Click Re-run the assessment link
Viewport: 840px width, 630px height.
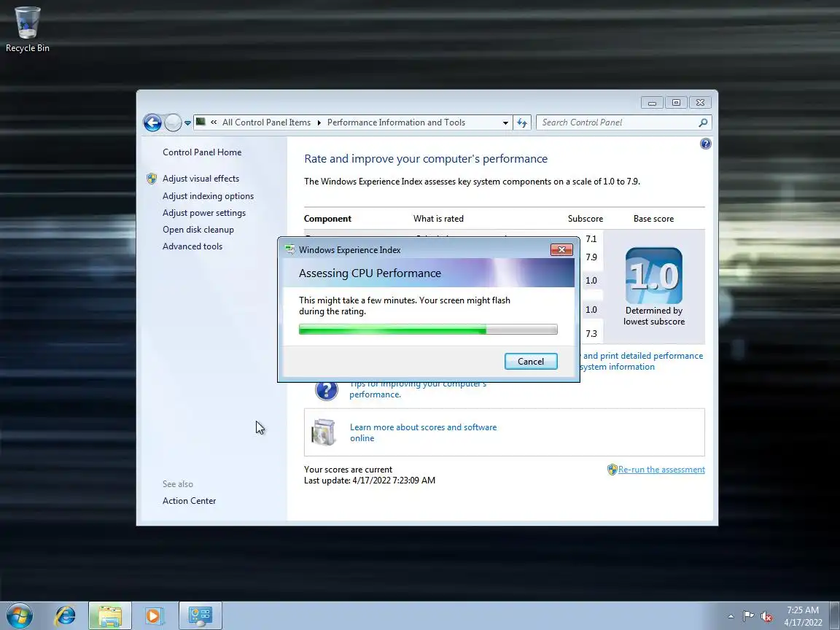[661, 470]
